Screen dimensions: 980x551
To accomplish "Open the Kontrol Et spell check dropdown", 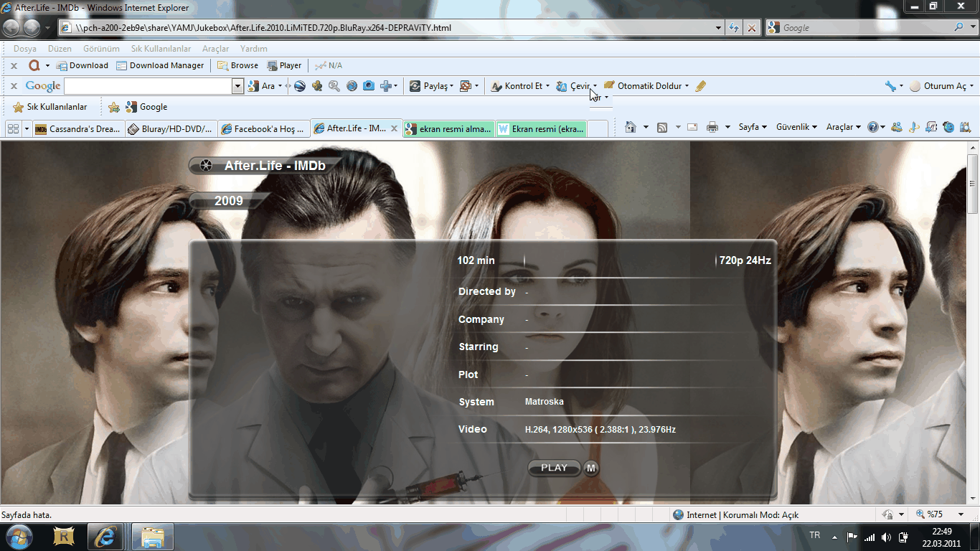I will 521,86.
